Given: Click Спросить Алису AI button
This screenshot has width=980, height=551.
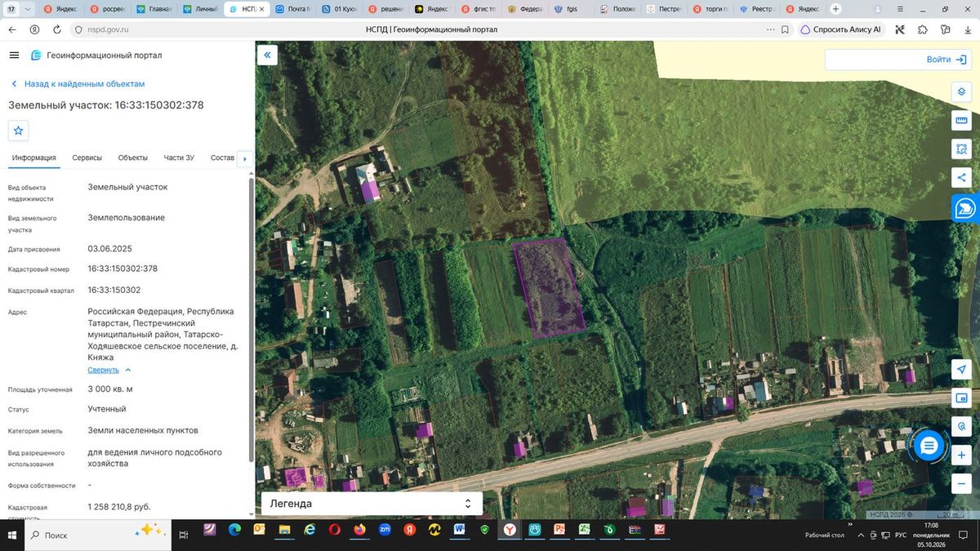Looking at the screenshot, I should 841,29.
